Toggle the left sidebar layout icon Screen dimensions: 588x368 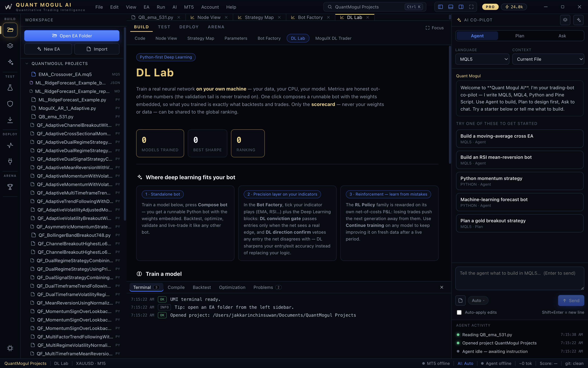tap(440, 7)
